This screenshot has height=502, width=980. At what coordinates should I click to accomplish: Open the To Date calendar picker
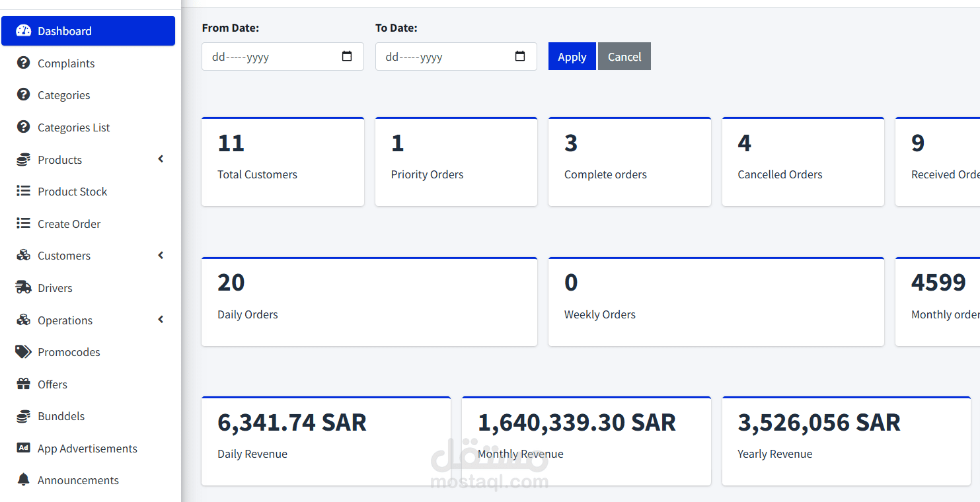pos(520,57)
